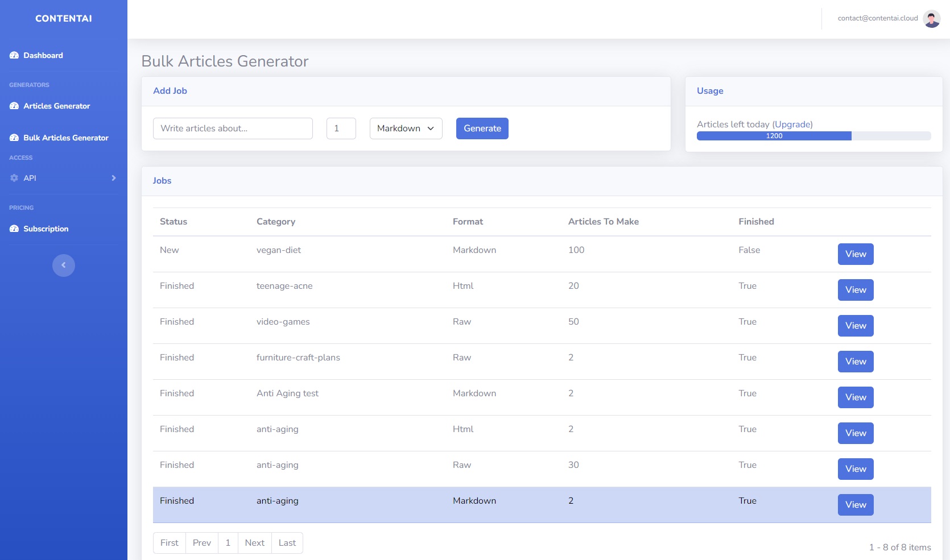View the vegan-diet job details
Viewport: 950px width, 560px height.
(855, 254)
